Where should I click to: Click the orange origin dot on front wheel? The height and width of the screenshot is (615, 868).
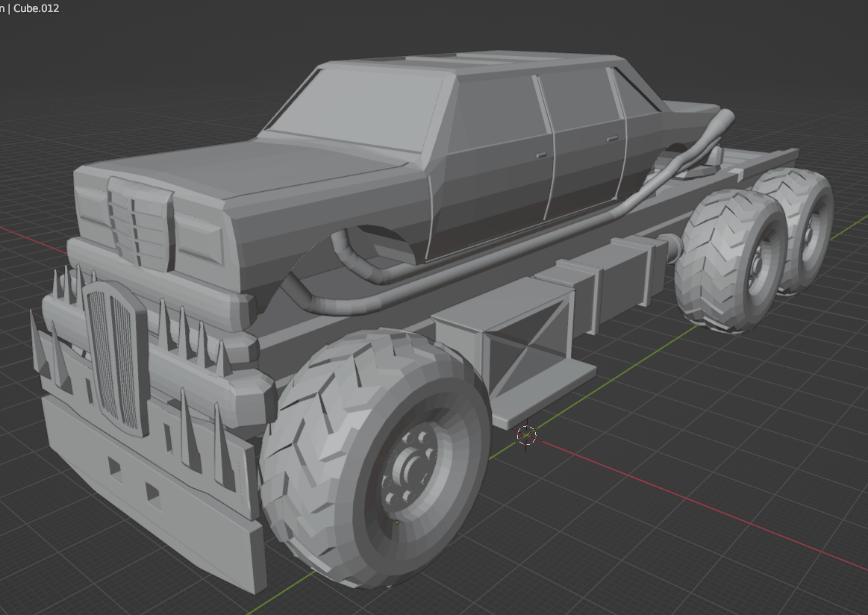click(396, 522)
